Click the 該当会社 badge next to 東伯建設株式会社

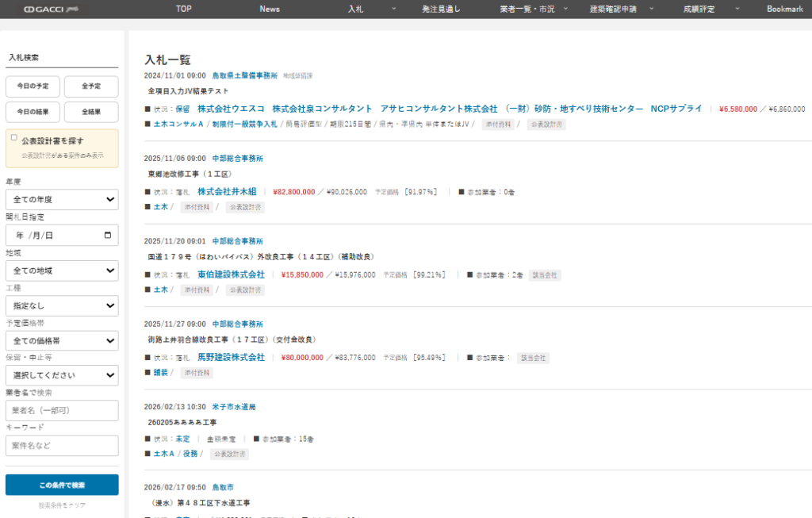pos(545,275)
